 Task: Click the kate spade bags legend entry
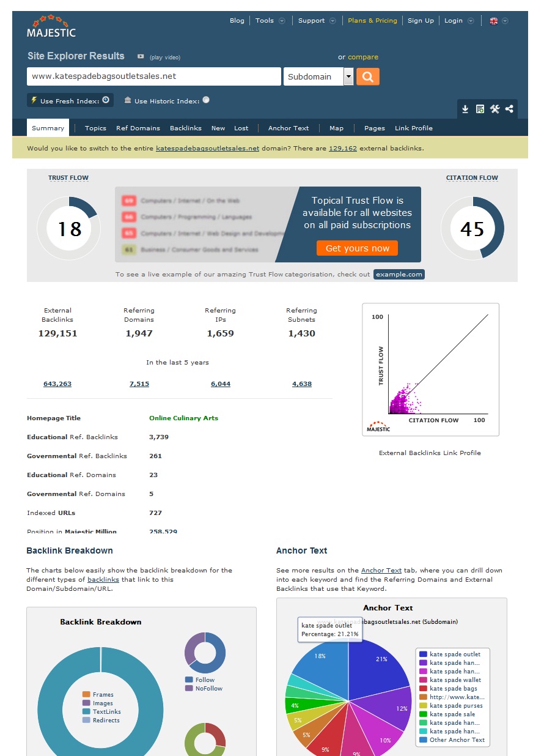[449, 689]
